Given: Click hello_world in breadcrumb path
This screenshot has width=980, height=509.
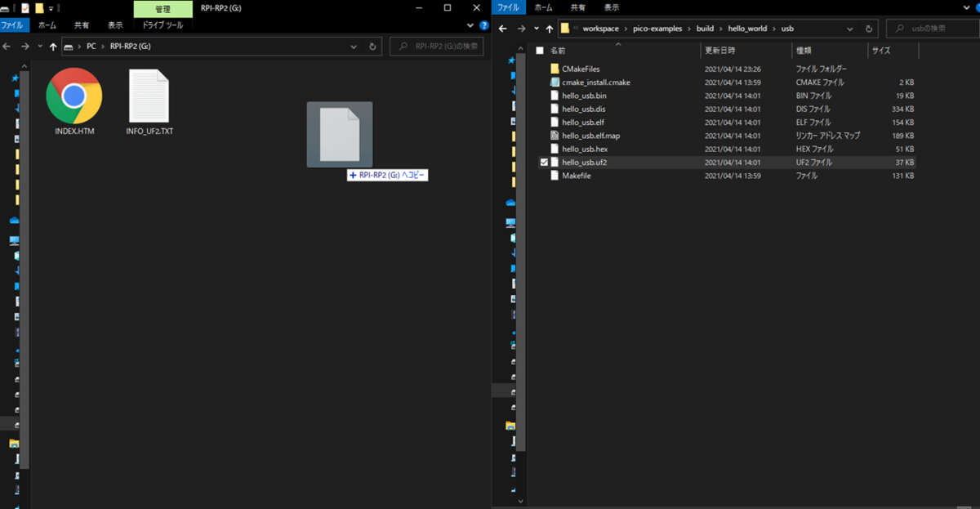Looking at the screenshot, I should pos(746,29).
